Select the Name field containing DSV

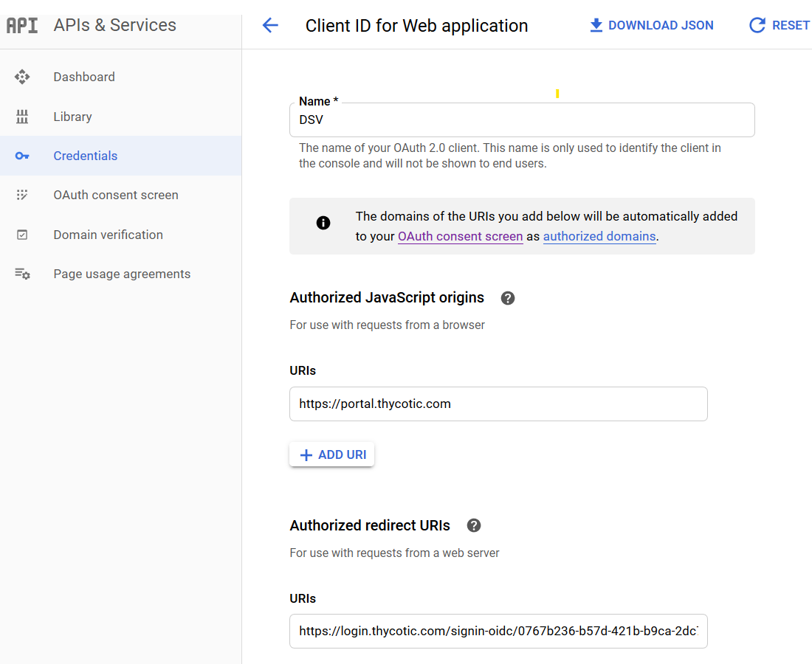[x=522, y=120]
